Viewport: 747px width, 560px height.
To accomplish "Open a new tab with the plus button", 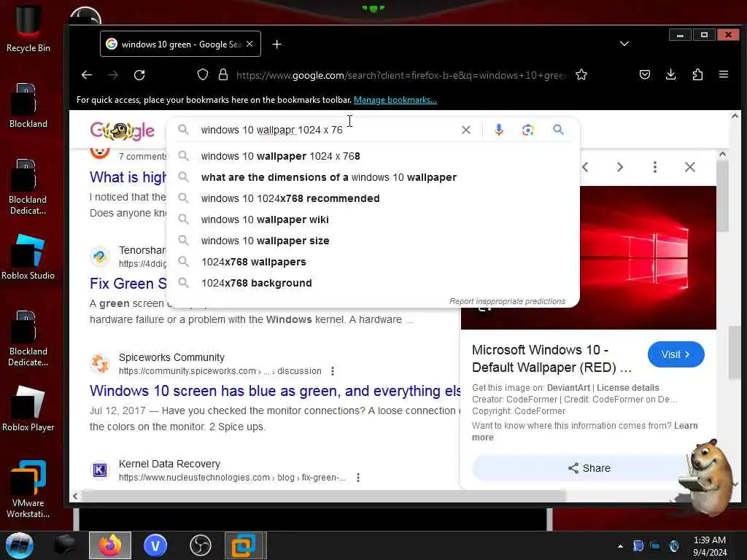I will [276, 44].
